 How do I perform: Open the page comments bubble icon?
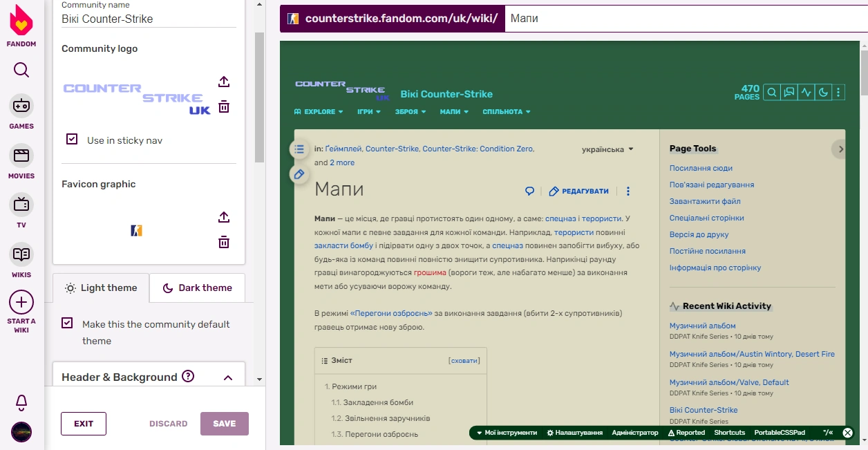pyautogui.click(x=530, y=191)
